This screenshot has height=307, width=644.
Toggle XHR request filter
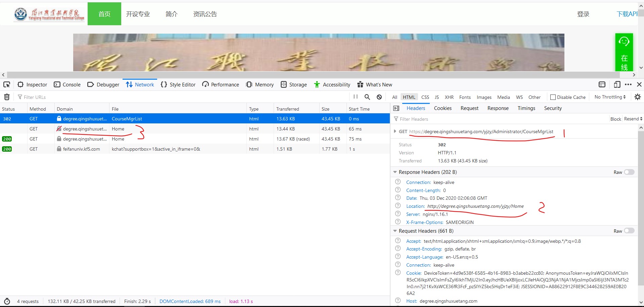tap(449, 97)
